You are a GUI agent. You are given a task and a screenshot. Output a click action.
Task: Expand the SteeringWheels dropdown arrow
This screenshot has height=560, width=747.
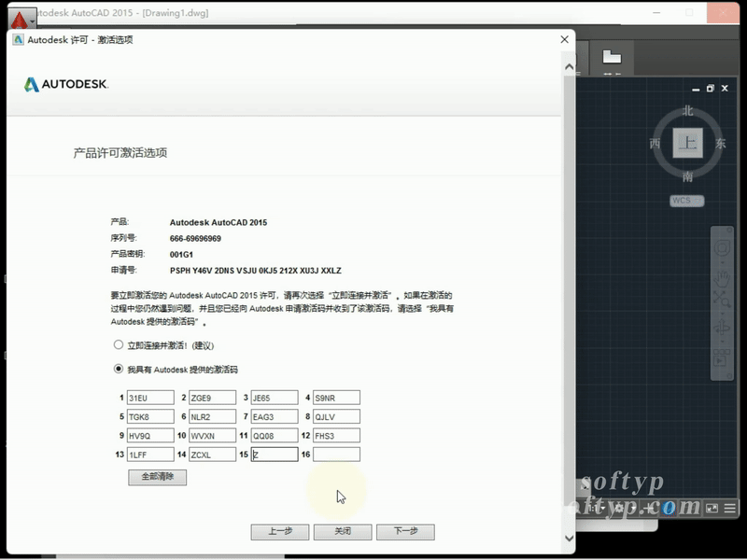tap(722, 262)
